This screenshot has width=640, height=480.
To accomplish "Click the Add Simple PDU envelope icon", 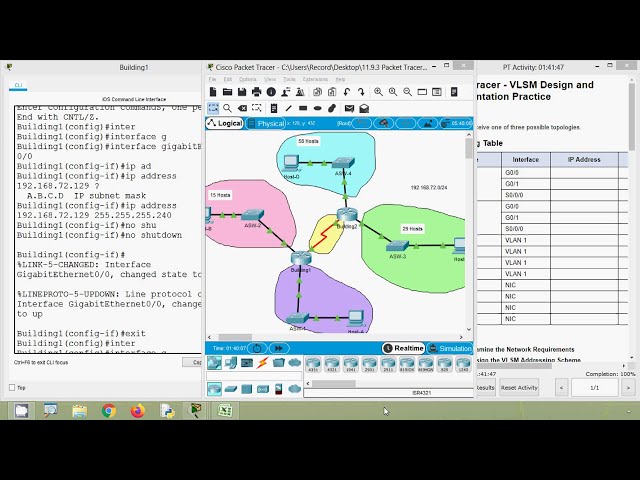I will [349, 108].
